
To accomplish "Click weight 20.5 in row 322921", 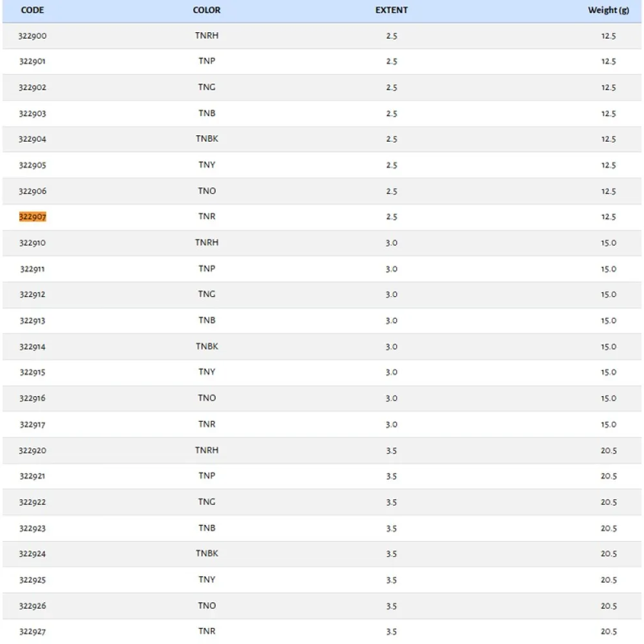I will click(x=609, y=476).
